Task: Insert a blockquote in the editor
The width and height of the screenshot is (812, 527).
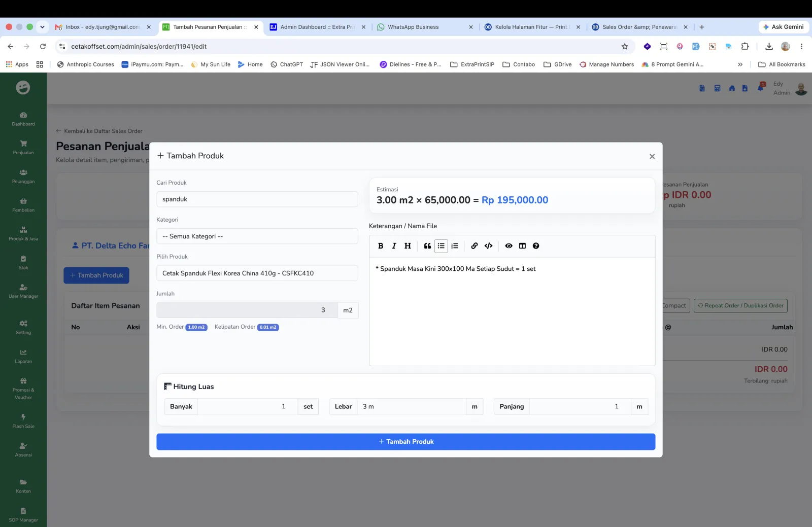Action: tap(427, 246)
